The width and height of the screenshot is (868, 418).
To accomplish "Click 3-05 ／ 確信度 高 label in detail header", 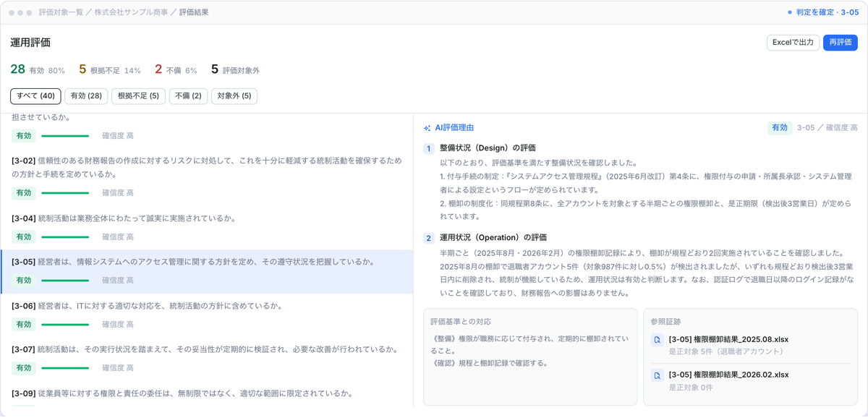I will click(827, 128).
